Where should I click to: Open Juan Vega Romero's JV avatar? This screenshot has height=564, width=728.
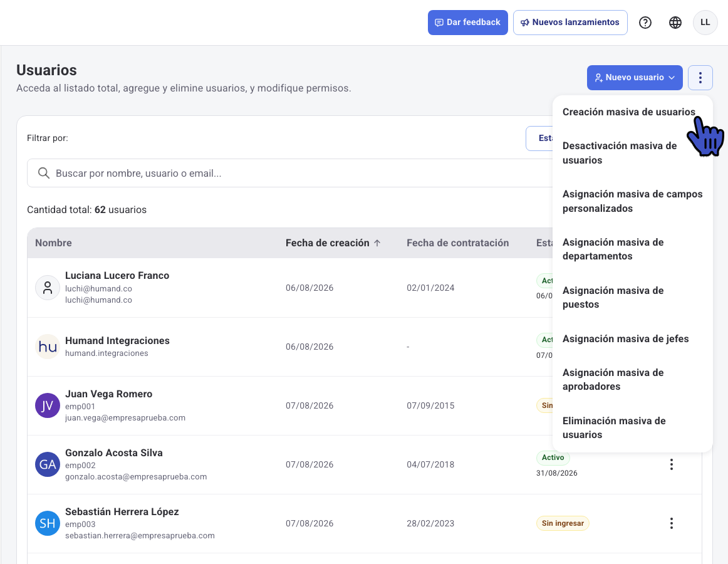point(48,405)
